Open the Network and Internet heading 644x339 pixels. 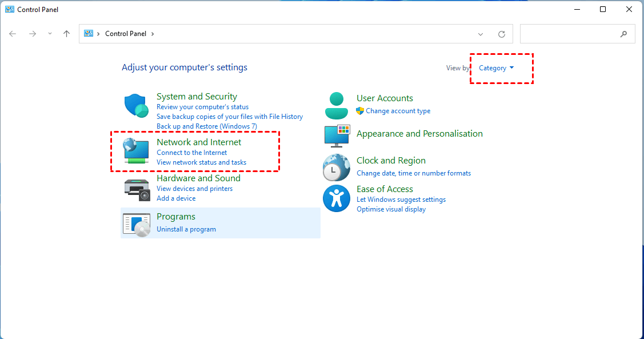(x=199, y=142)
